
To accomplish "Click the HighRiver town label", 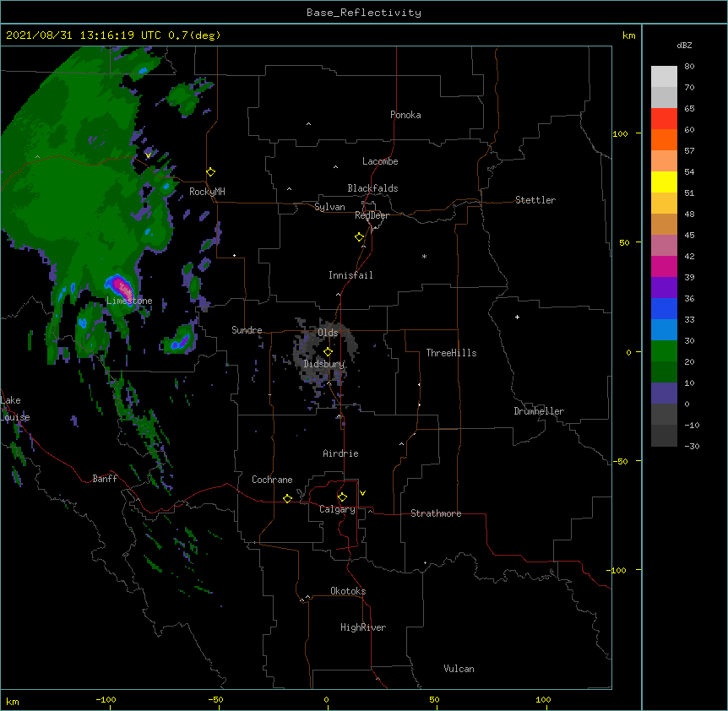I will pyautogui.click(x=363, y=627).
